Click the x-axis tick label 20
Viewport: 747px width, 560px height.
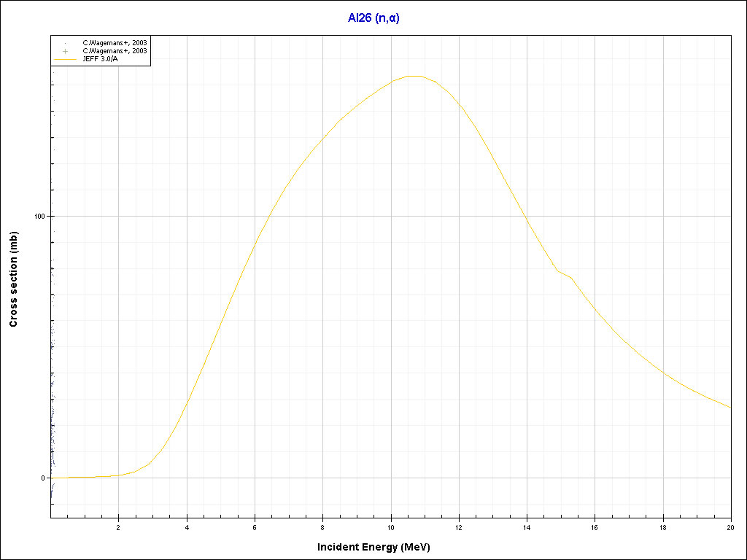(730, 527)
